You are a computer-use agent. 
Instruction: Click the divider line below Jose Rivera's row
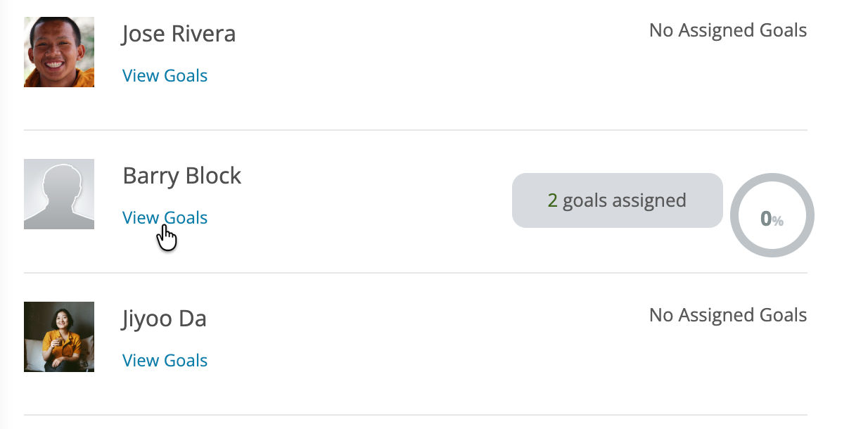pos(415,130)
